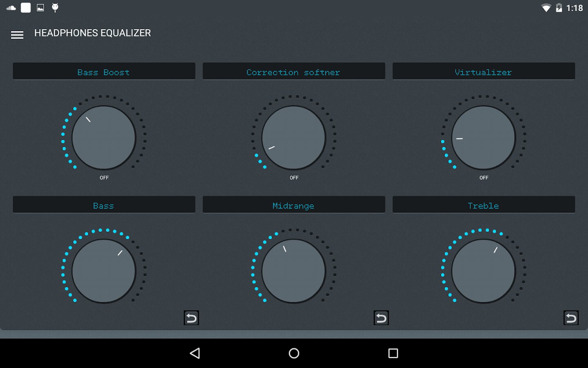Reset the Treble knob with undo icon
This screenshot has height=368, width=588.
tap(571, 318)
